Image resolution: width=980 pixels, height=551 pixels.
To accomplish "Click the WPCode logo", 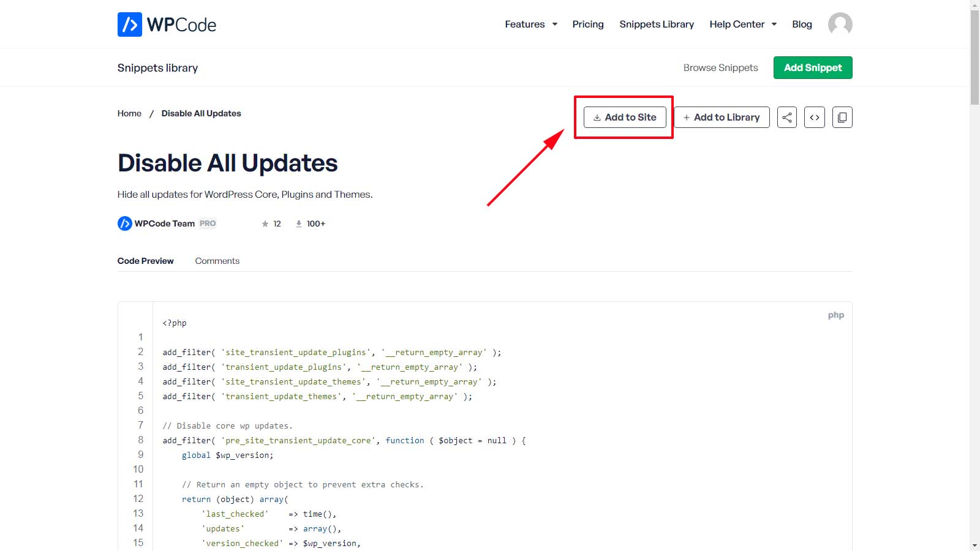I will 167,24.
